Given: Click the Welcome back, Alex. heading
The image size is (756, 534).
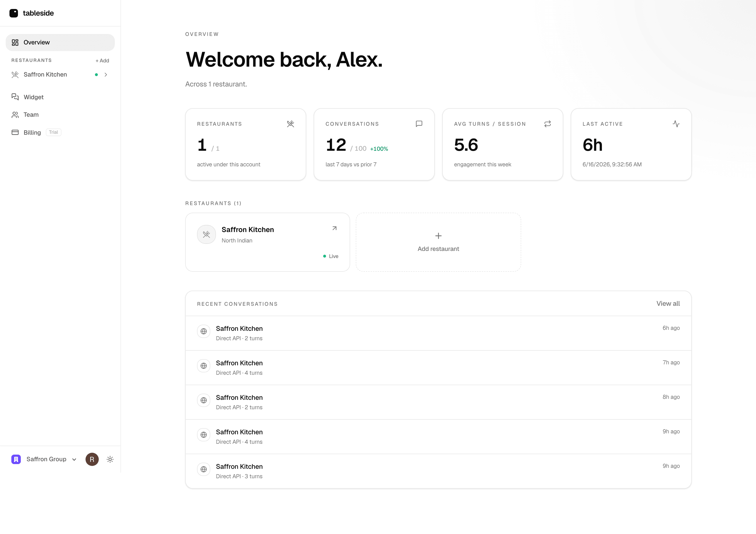Looking at the screenshot, I should (x=284, y=60).
